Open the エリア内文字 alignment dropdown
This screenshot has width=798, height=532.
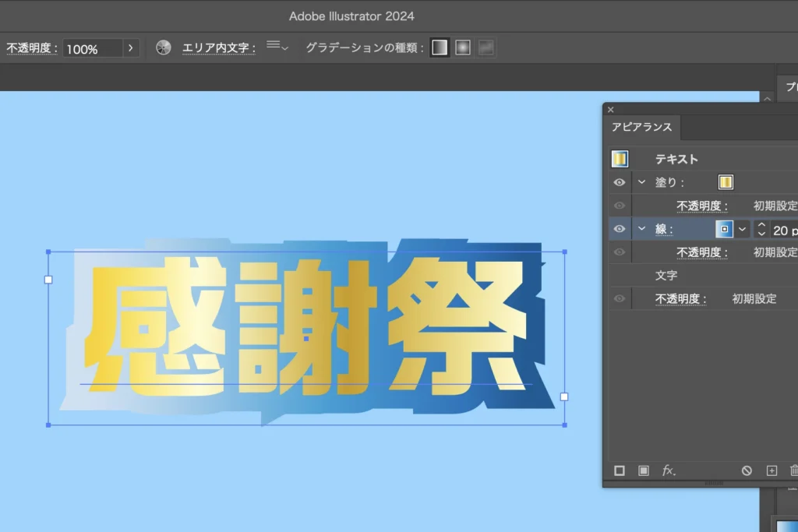(277, 47)
